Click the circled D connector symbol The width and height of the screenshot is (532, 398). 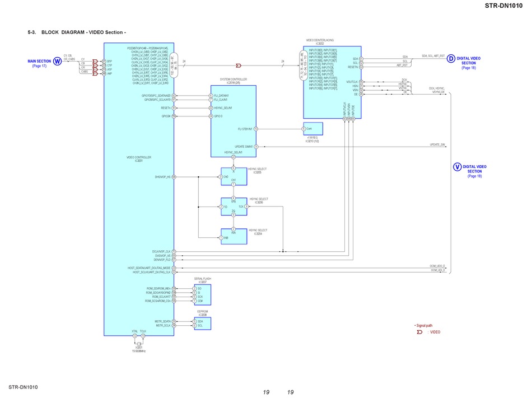451,59
